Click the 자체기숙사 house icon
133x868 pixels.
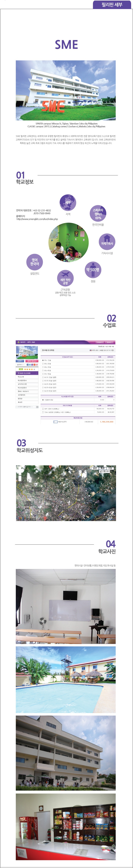(107, 242)
